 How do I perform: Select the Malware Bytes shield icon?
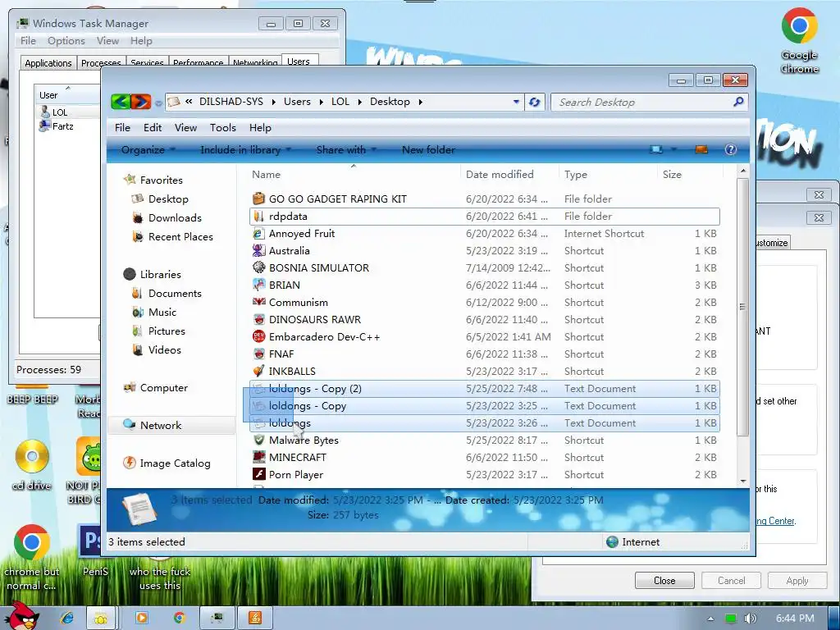[x=258, y=440]
